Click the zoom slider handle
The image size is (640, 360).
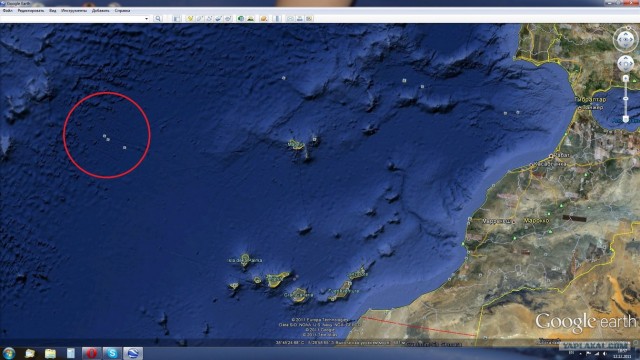coord(625,99)
